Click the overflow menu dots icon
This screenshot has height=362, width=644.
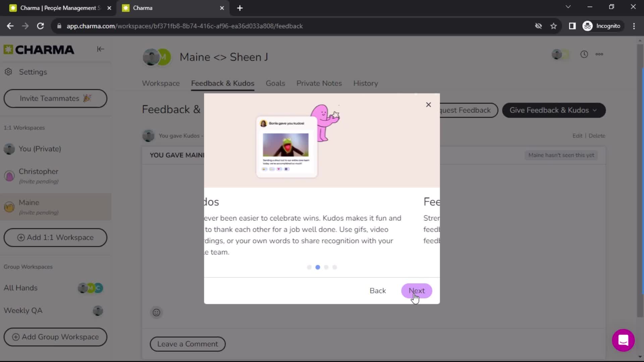[600, 54]
